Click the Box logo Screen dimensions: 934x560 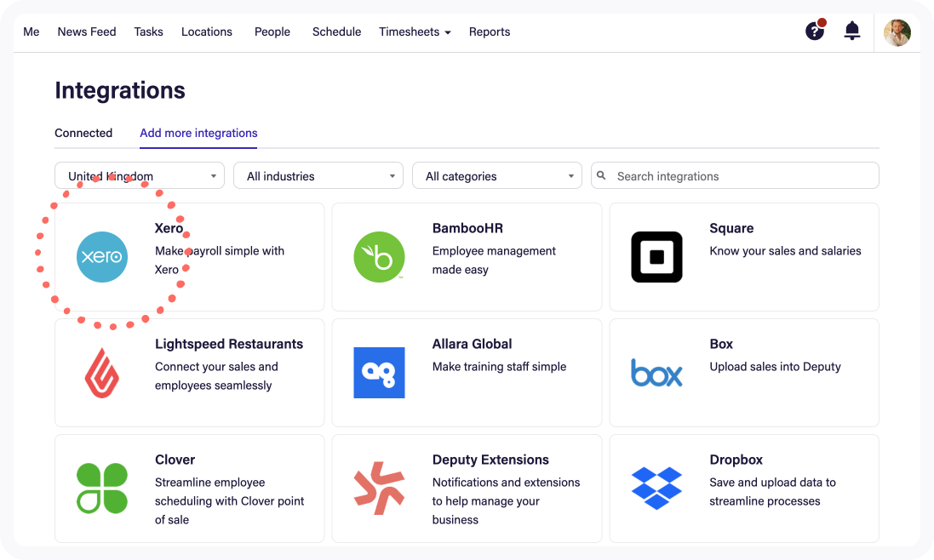(x=656, y=373)
